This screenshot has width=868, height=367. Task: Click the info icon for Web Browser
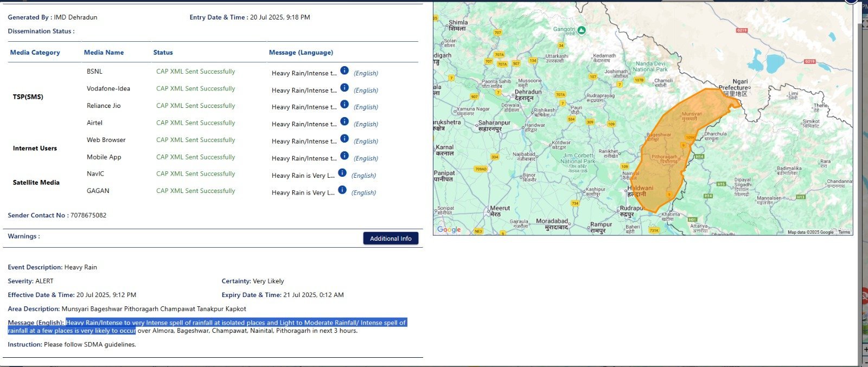click(344, 138)
